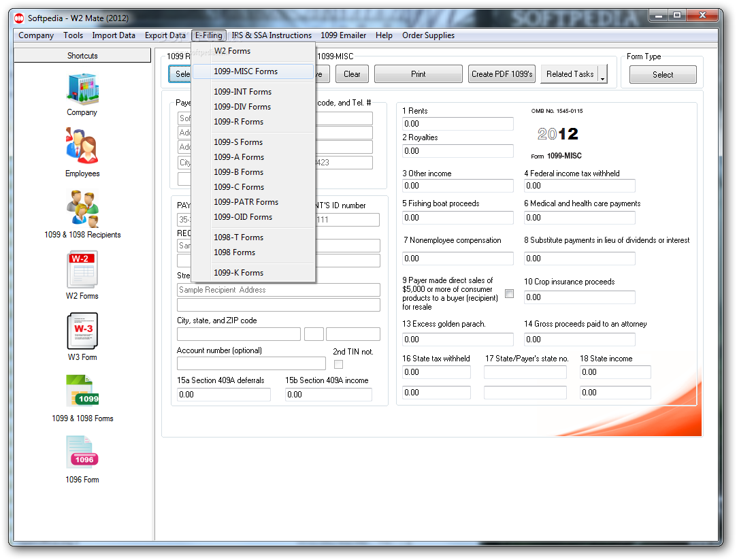The width and height of the screenshot is (737, 560).
Task: Choose 1099-PATR Forms menu entry
Action: click(254, 202)
